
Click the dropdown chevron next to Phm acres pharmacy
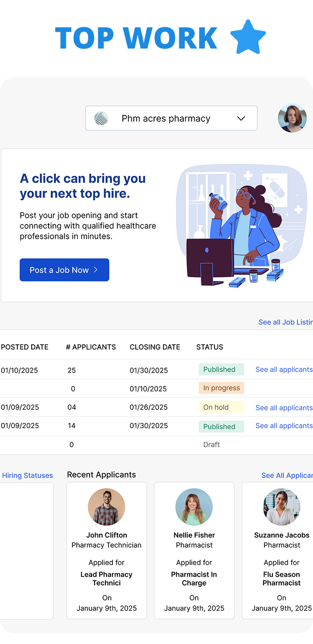click(241, 118)
